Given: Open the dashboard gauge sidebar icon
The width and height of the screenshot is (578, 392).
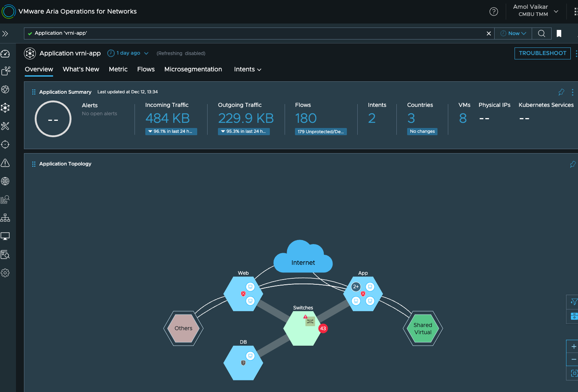Looking at the screenshot, I should (5, 53).
